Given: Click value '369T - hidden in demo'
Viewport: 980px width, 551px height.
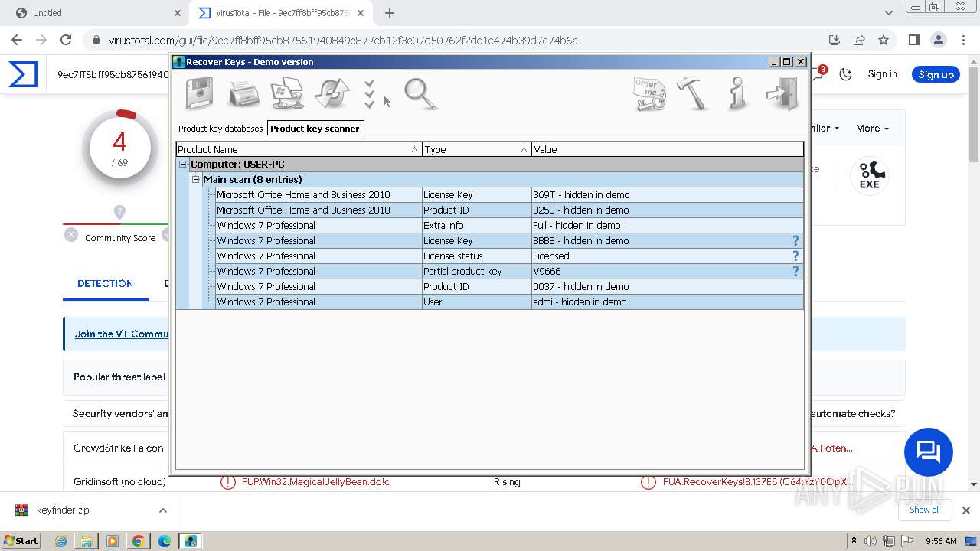Looking at the screenshot, I should click(581, 194).
